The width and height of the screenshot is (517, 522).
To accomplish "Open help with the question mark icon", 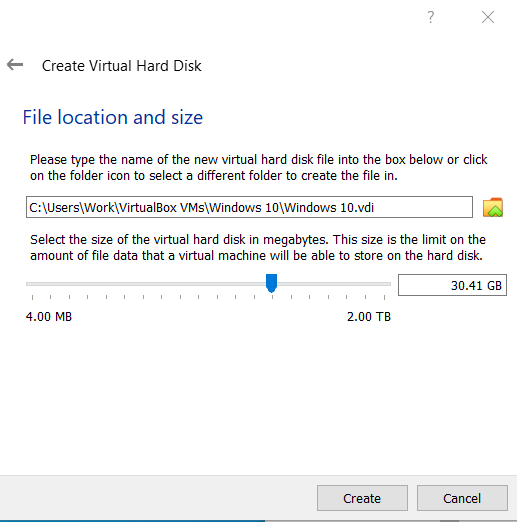I will point(431,17).
